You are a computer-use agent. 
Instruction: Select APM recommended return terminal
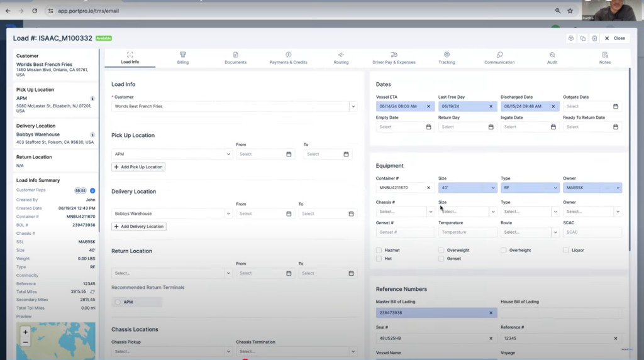click(x=118, y=302)
